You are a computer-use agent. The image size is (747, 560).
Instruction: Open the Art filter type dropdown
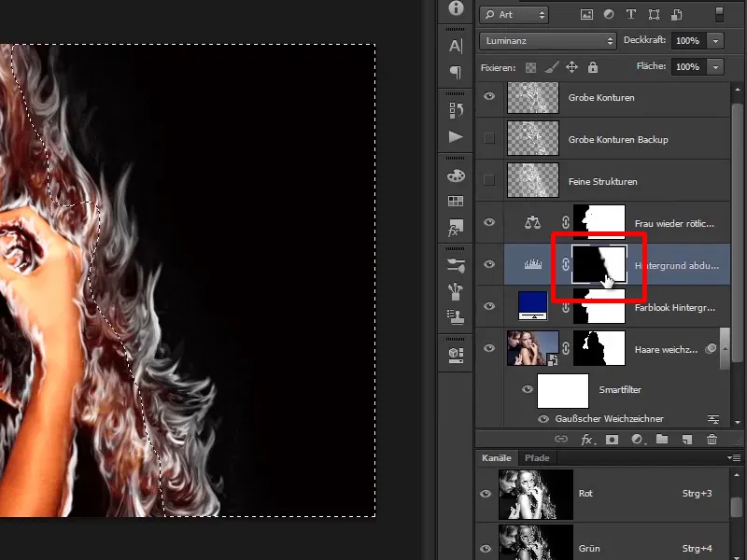pos(514,15)
